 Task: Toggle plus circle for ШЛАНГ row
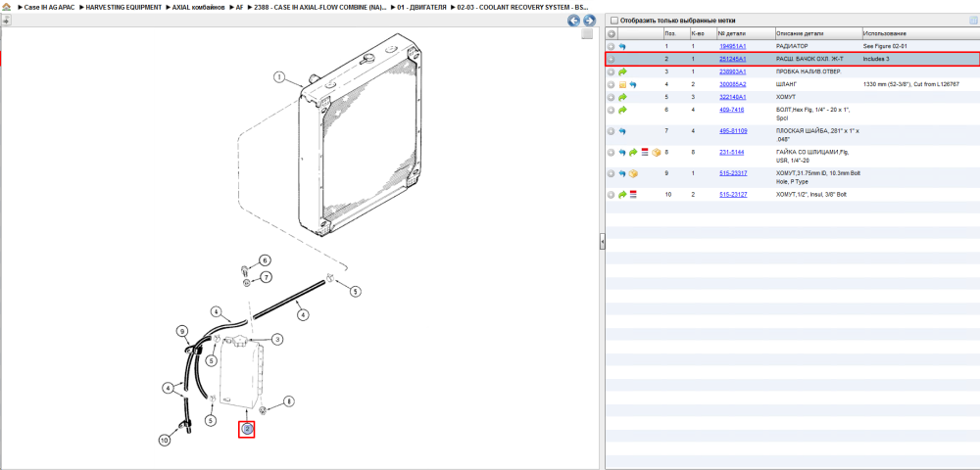[612, 84]
